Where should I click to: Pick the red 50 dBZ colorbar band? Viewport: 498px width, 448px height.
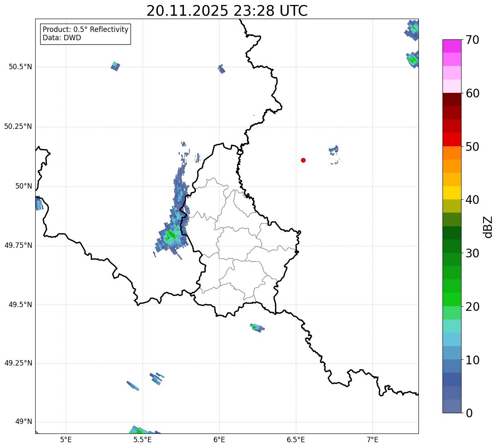tap(452, 139)
